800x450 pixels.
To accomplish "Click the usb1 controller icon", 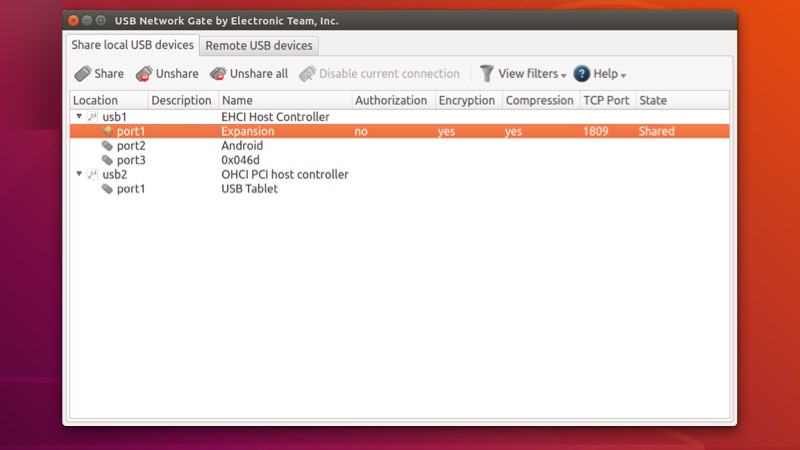I will tap(92, 117).
